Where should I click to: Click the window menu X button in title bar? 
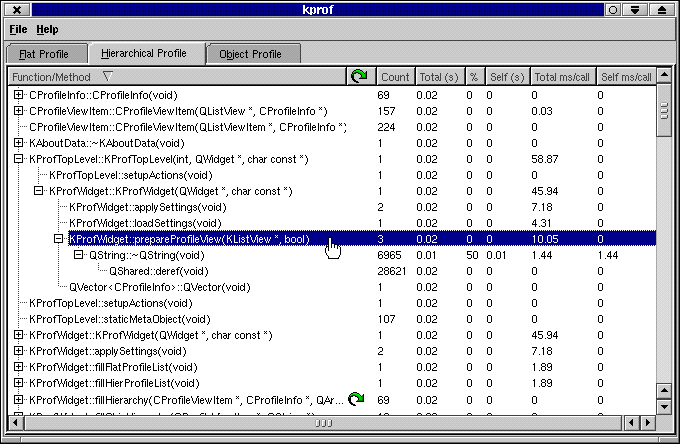tap(17, 10)
